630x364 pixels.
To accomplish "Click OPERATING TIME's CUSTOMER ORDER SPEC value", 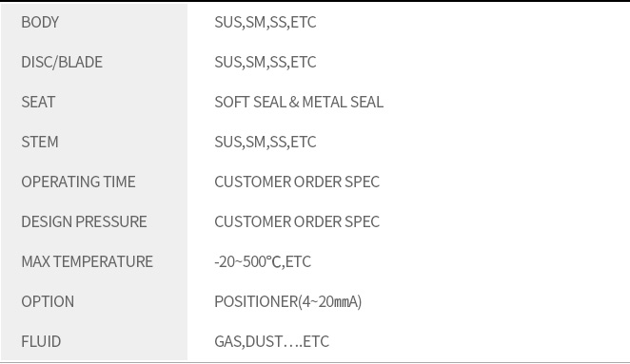I will pos(297,182).
